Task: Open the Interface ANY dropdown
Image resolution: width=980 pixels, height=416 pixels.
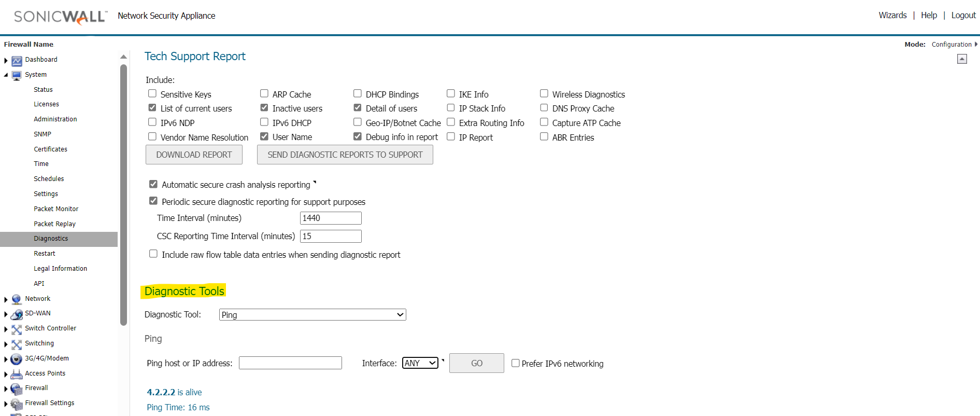Action: tap(420, 363)
